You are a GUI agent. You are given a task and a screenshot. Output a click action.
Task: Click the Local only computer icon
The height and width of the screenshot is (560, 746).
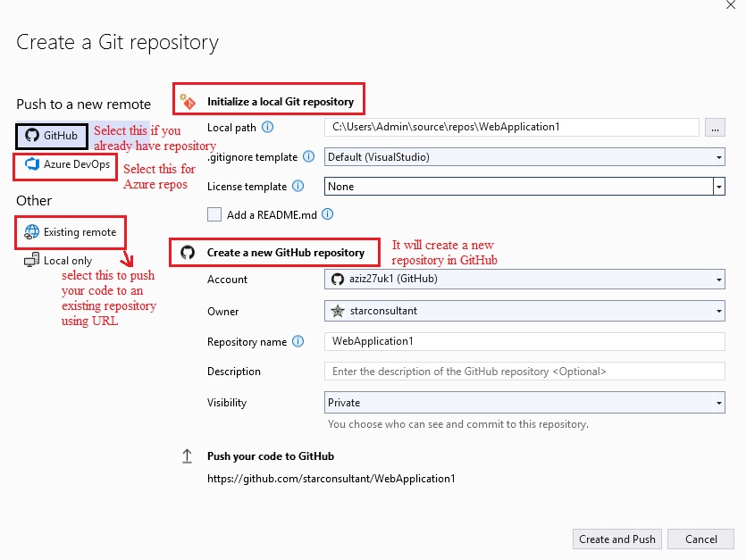click(32, 260)
